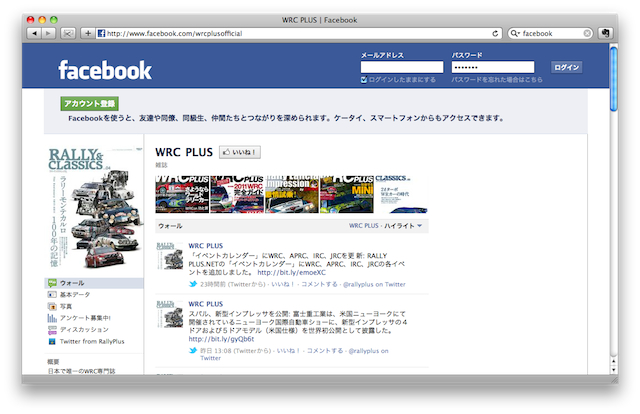Focus the Safari search field

point(550,33)
